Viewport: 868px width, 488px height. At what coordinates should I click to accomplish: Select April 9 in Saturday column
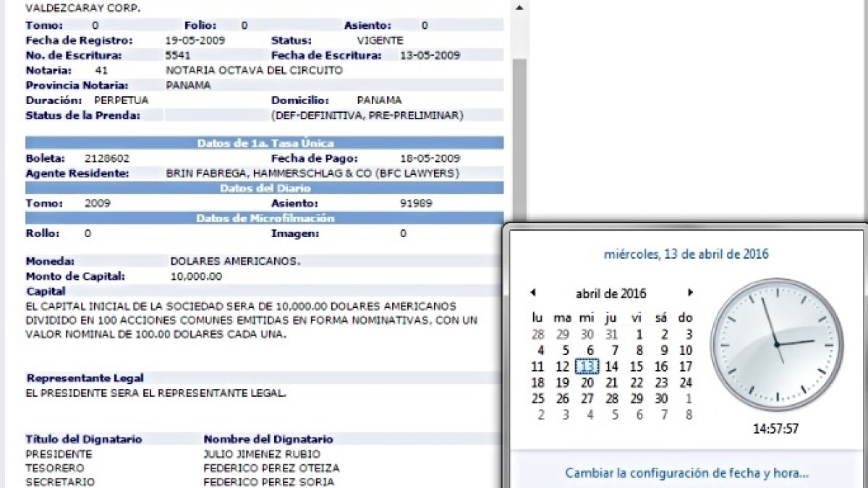coord(661,351)
